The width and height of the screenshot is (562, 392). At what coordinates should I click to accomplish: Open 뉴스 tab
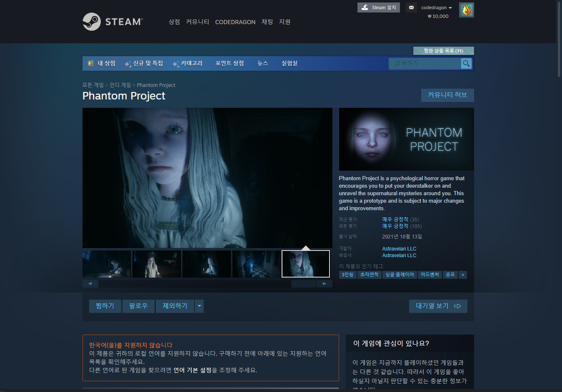tap(262, 63)
